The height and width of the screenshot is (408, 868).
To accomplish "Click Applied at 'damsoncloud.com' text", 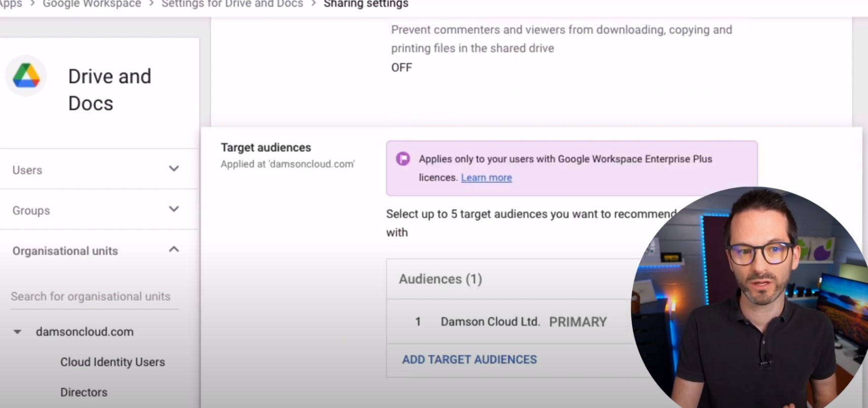I will tap(287, 164).
